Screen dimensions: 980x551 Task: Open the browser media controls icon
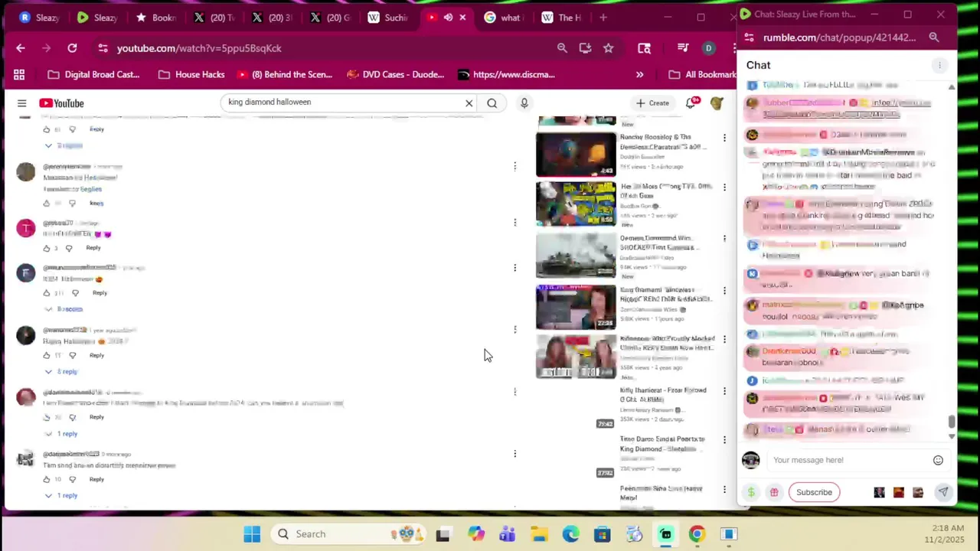tap(683, 48)
